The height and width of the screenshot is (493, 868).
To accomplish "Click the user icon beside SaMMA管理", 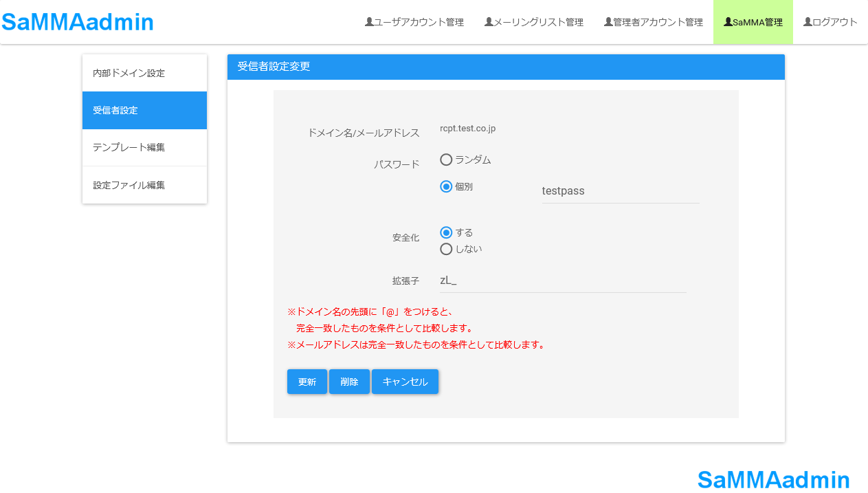I will [728, 22].
